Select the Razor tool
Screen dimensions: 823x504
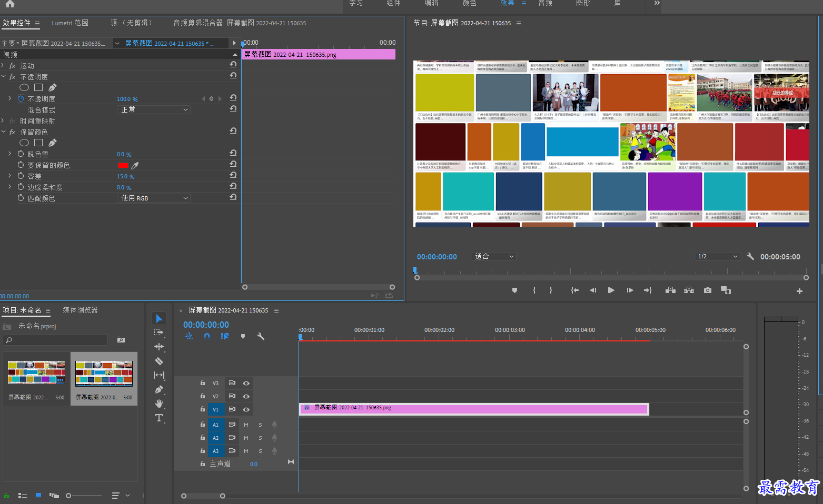(x=159, y=361)
